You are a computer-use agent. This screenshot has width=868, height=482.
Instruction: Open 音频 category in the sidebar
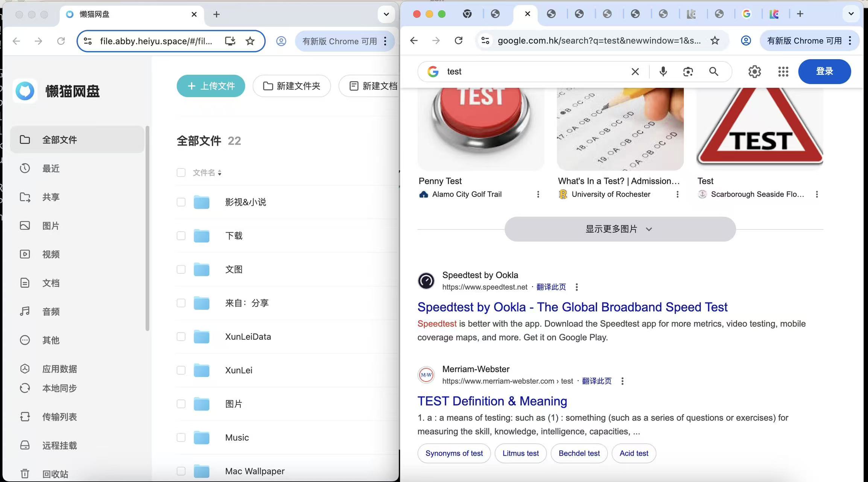coord(77,311)
